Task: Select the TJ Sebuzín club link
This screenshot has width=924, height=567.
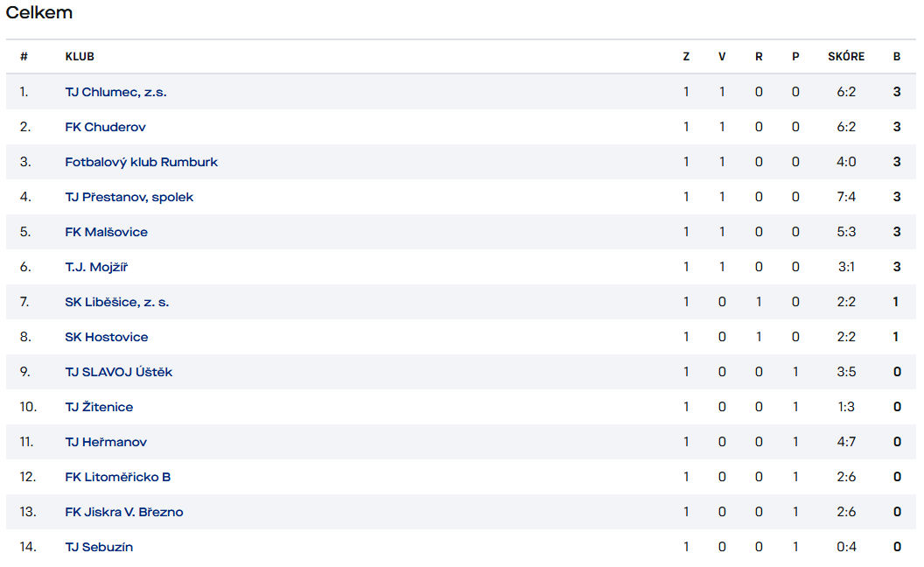Action: point(98,547)
